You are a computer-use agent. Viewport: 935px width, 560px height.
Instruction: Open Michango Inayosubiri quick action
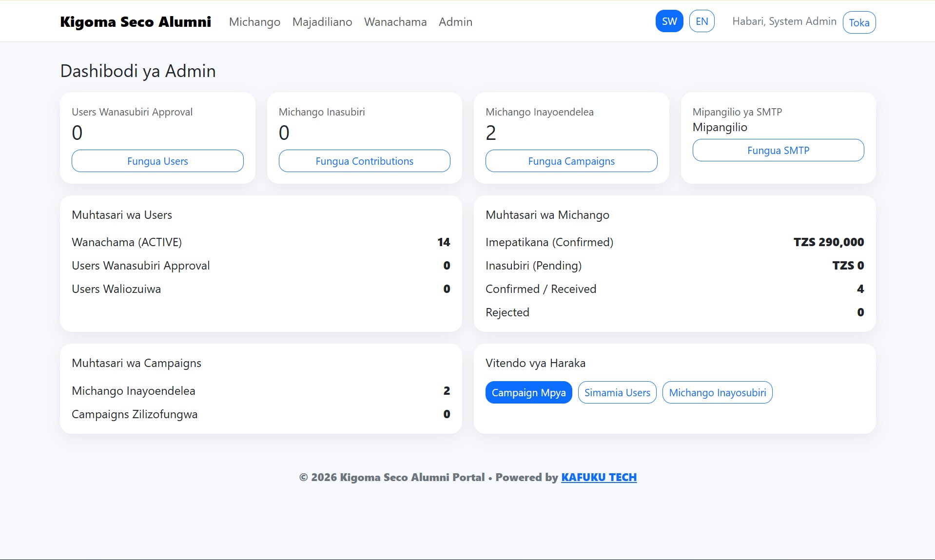(717, 392)
